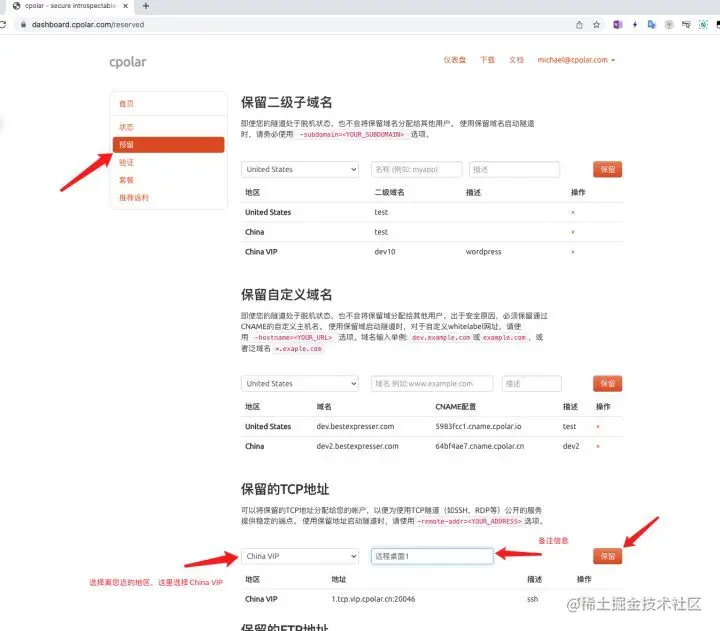The width and height of the screenshot is (720, 631).
Task: Open 首页 in the sidebar
Action: pyautogui.click(x=126, y=104)
